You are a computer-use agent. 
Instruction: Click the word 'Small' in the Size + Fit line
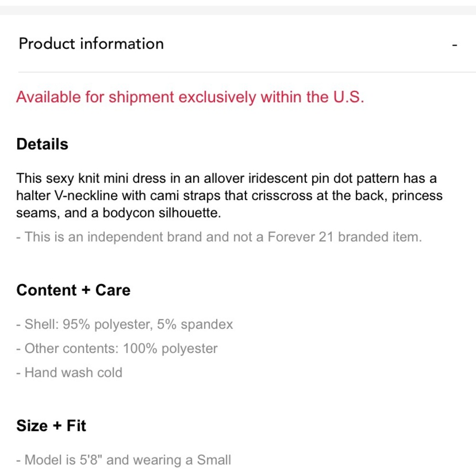tap(214, 460)
